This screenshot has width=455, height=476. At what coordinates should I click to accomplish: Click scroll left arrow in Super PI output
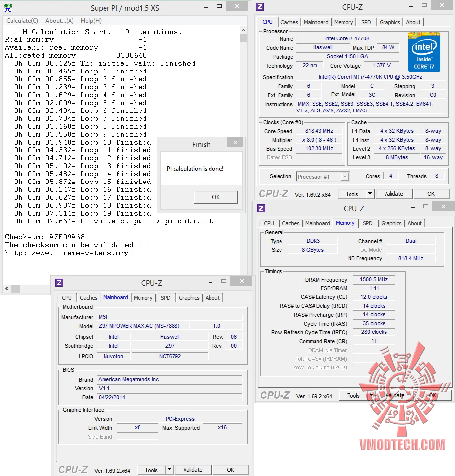7,289
